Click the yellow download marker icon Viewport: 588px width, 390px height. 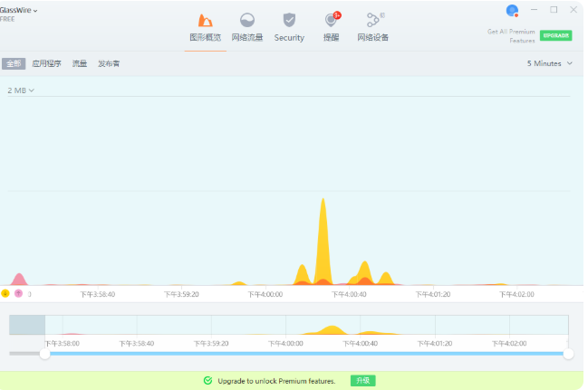coord(5,293)
